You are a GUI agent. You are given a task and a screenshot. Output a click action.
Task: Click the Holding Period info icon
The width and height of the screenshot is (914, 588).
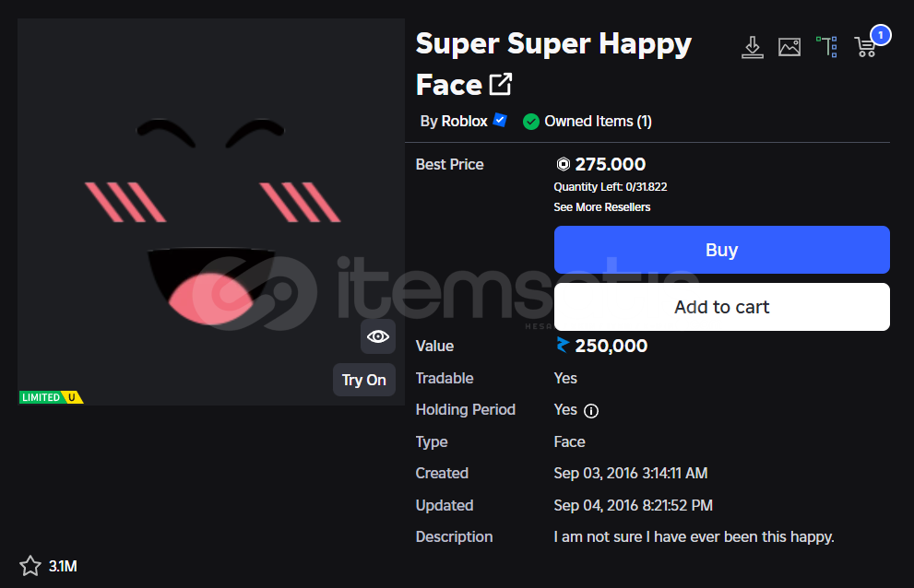point(591,411)
